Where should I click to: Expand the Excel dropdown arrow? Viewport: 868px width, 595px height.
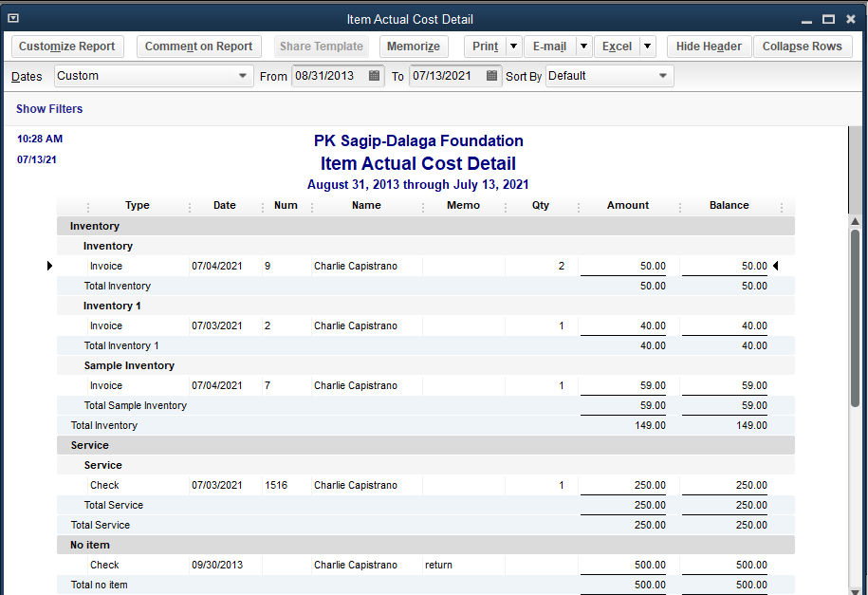pos(647,46)
